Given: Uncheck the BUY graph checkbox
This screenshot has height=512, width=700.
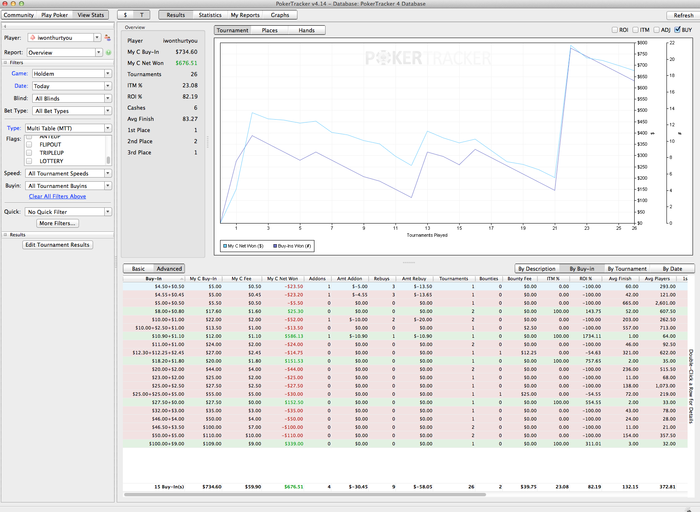Looking at the screenshot, I should pyautogui.click(x=677, y=30).
